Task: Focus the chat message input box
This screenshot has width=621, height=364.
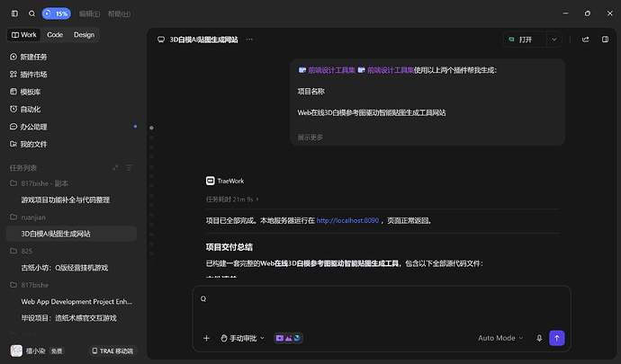Action: click(382, 306)
